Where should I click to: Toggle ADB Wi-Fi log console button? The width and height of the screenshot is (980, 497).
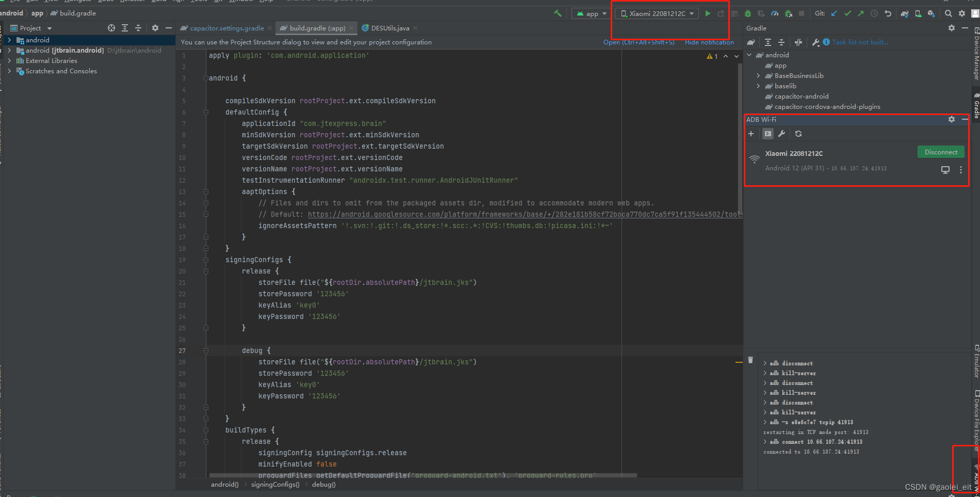(x=768, y=134)
